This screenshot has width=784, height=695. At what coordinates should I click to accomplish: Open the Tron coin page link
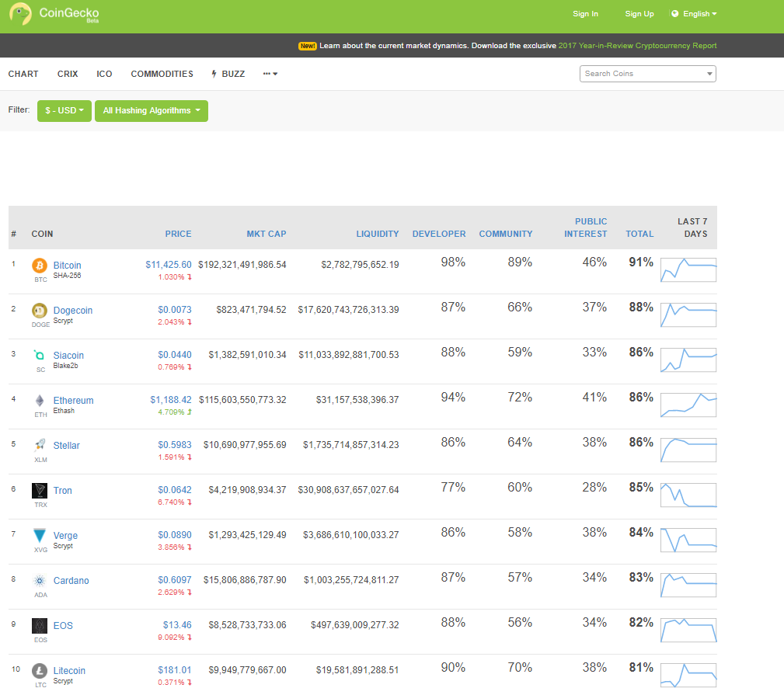pos(62,490)
